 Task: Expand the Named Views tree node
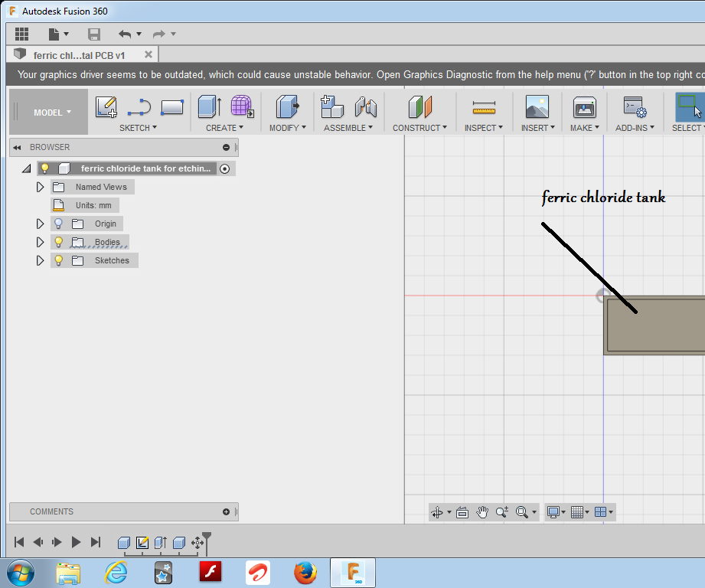click(41, 187)
